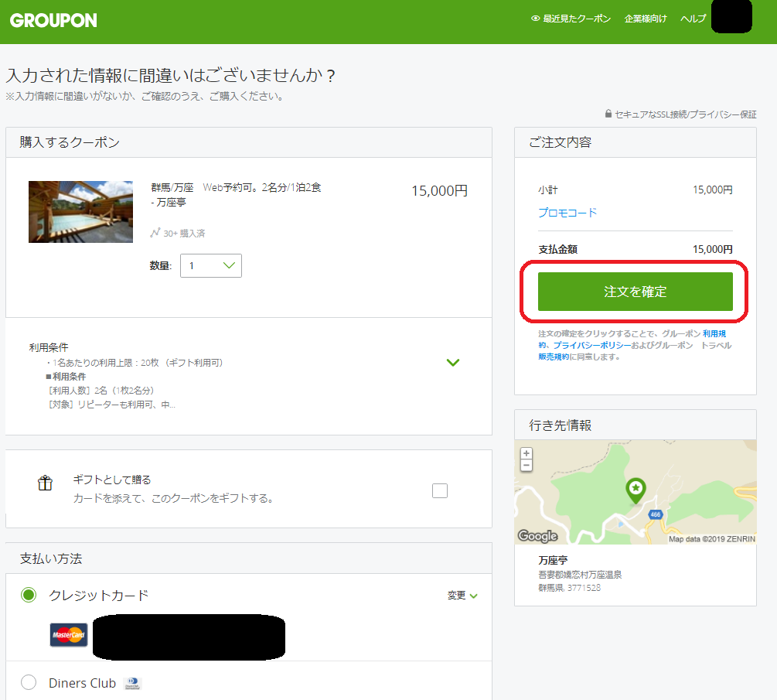
Task: Click the gift box icon
Action: pyautogui.click(x=45, y=483)
